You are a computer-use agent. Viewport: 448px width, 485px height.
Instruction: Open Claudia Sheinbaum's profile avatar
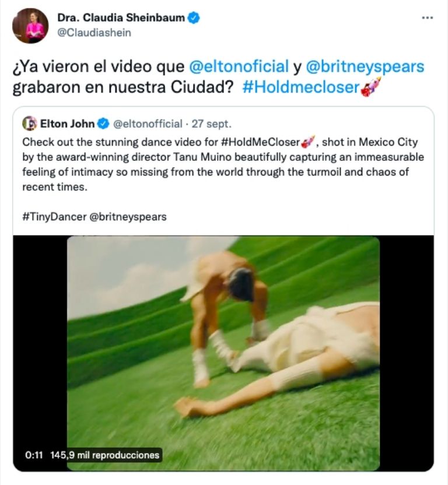[30, 26]
